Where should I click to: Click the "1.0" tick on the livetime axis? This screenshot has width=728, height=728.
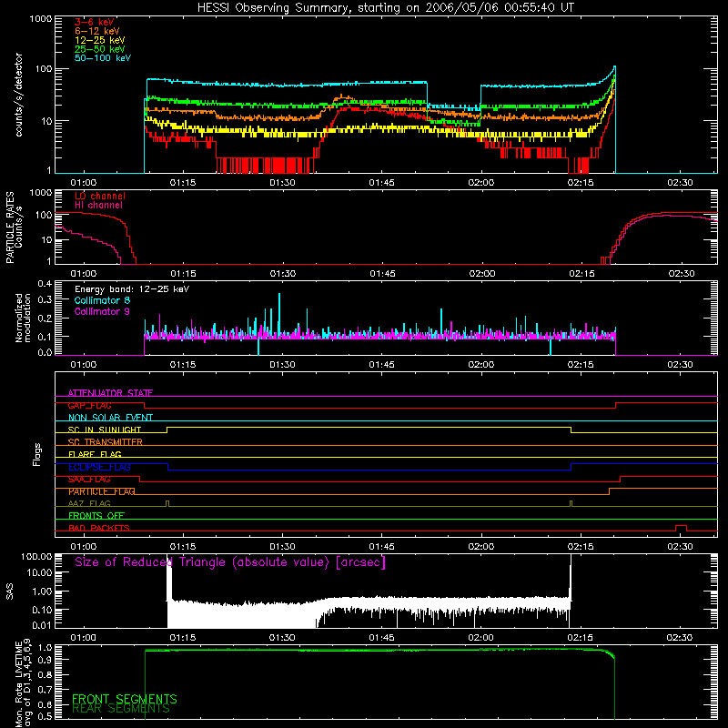tap(45, 647)
